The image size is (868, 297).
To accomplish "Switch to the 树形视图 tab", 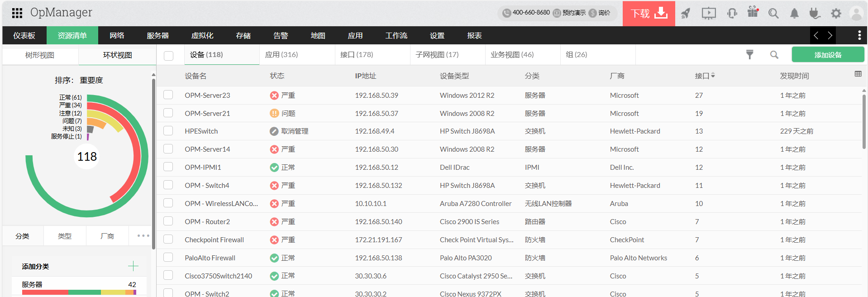I will click(x=40, y=55).
